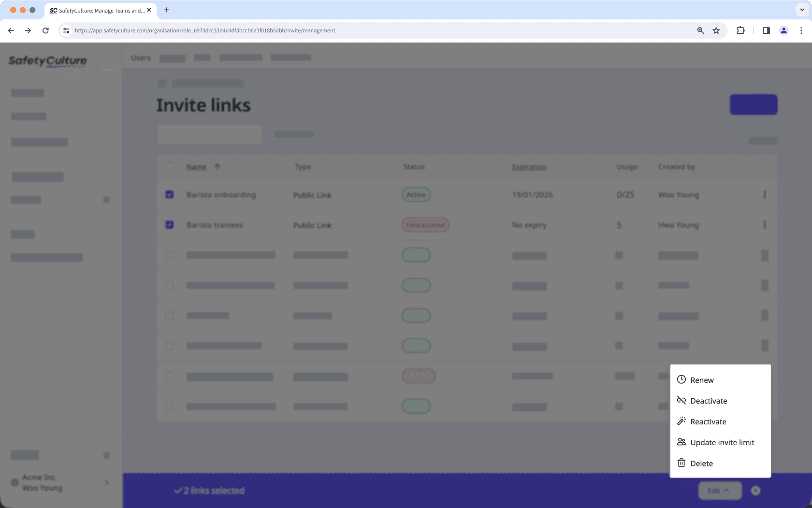The height and width of the screenshot is (508, 812).
Task: Click the search field above the table
Action: click(x=209, y=134)
